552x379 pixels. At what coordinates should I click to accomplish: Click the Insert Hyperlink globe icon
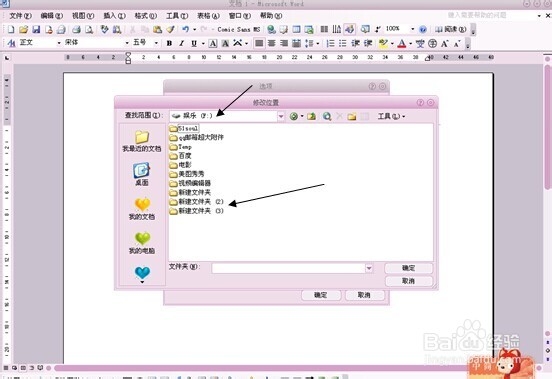pos(271,30)
